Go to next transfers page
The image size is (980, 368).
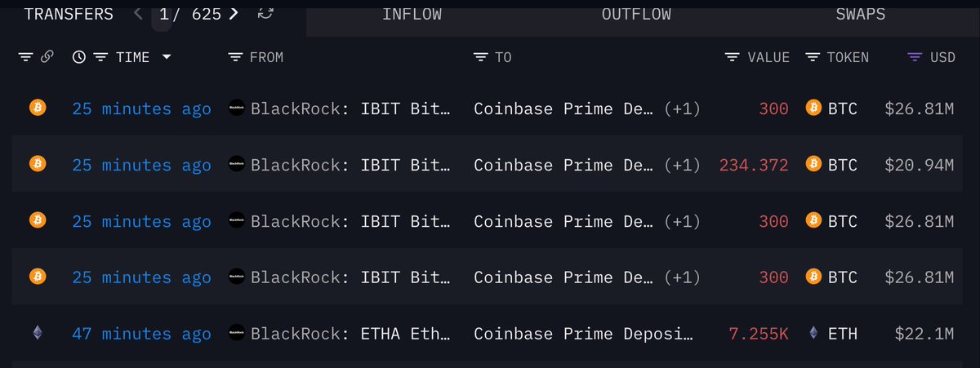[x=234, y=14]
